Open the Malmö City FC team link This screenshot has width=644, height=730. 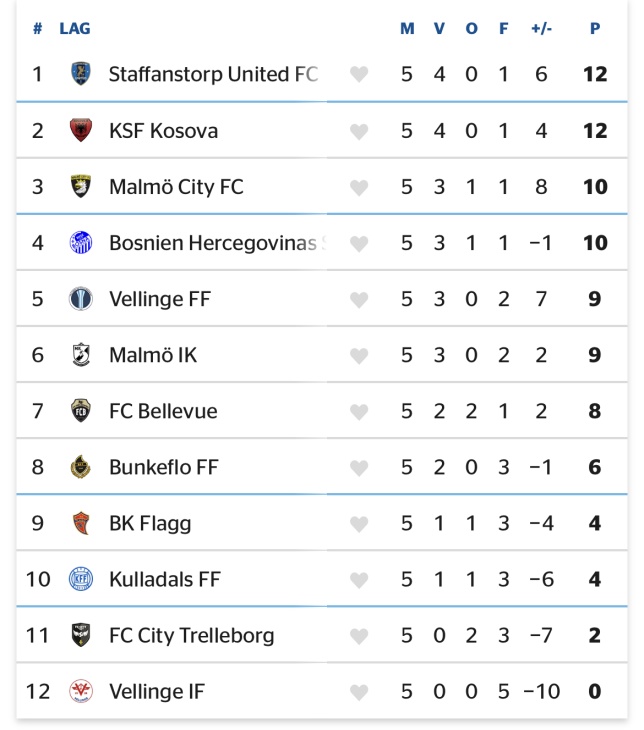click(x=176, y=187)
